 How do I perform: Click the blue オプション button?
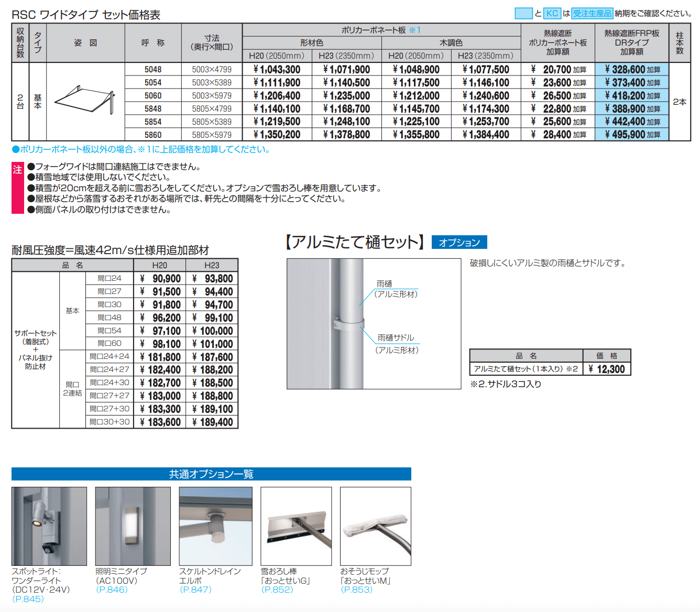click(459, 242)
